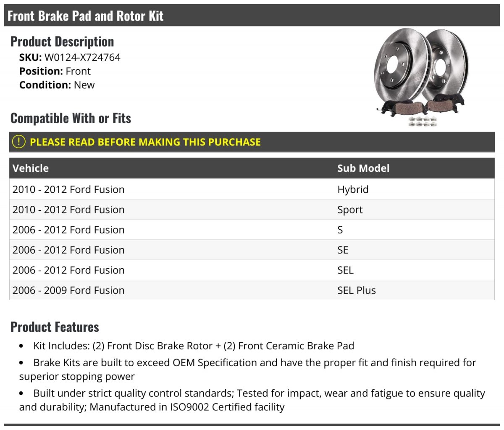This screenshot has width=504, height=430.
Task: Click the Condition: New line
Action: (57, 85)
